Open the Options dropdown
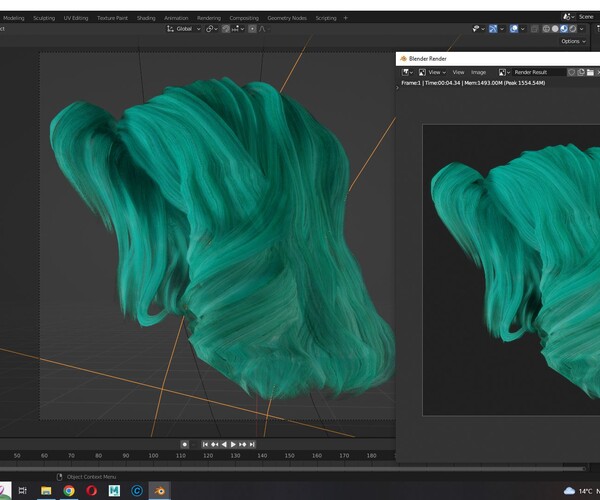This screenshot has width=600, height=500. 573,41
